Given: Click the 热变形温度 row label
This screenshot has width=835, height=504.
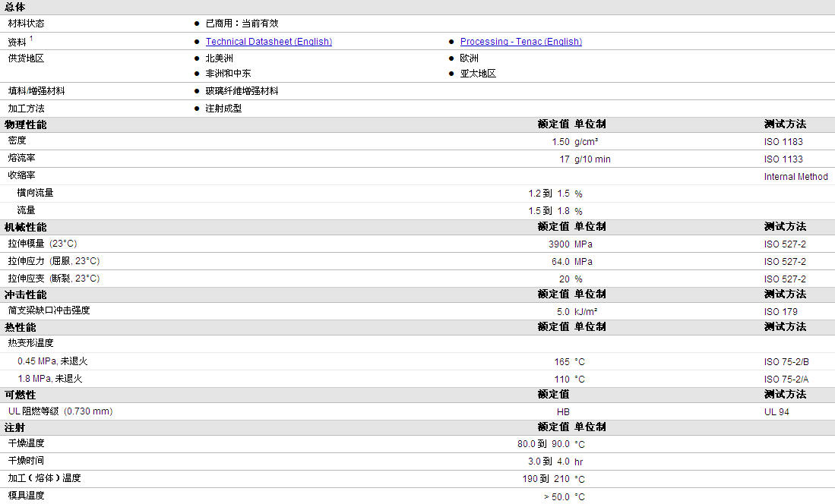Looking at the screenshot, I should coord(31,343).
